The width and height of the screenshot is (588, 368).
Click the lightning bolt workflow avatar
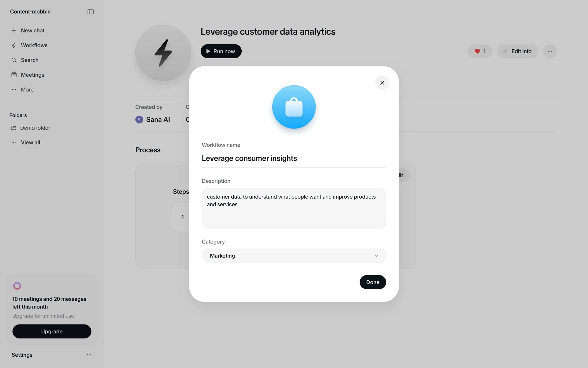coord(163,53)
